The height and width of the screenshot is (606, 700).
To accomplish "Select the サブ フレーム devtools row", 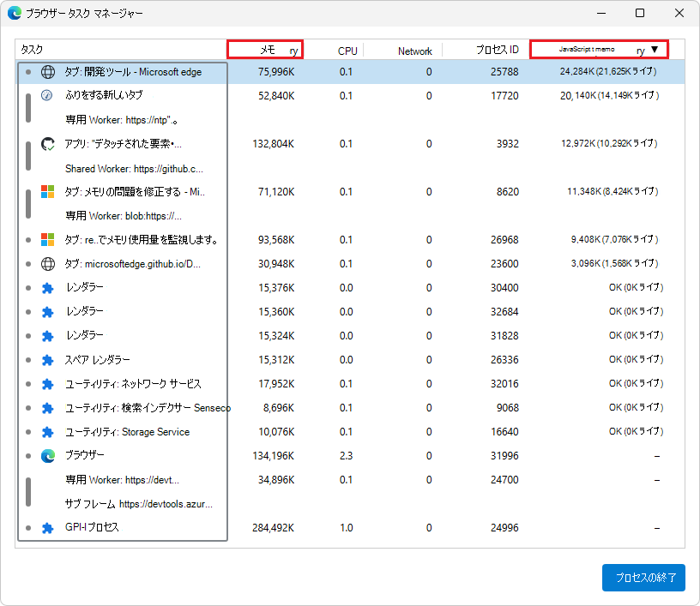I will [x=138, y=504].
